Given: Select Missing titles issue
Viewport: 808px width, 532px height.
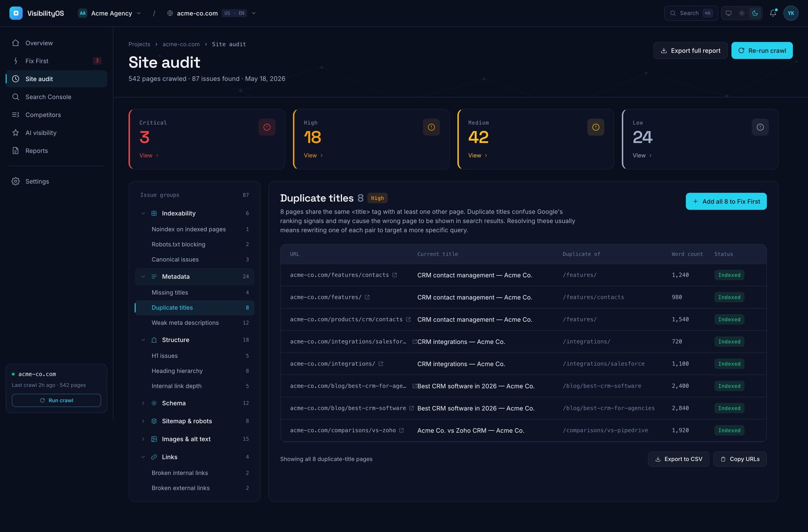Looking at the screenshot, I should coord(194,293).
